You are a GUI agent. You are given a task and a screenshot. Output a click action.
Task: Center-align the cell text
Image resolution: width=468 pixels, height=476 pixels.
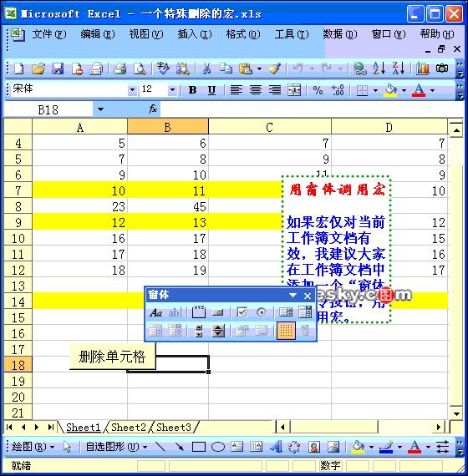[x=256, y=90]
